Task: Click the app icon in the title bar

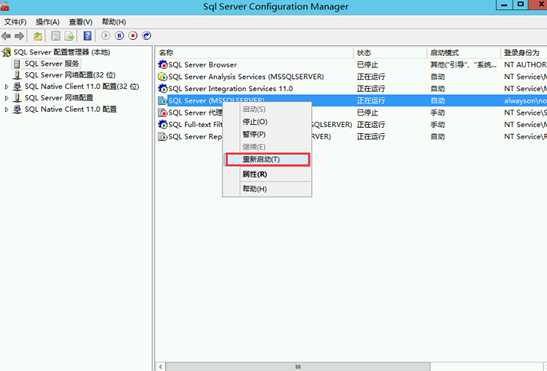Action: click(4, 6)
